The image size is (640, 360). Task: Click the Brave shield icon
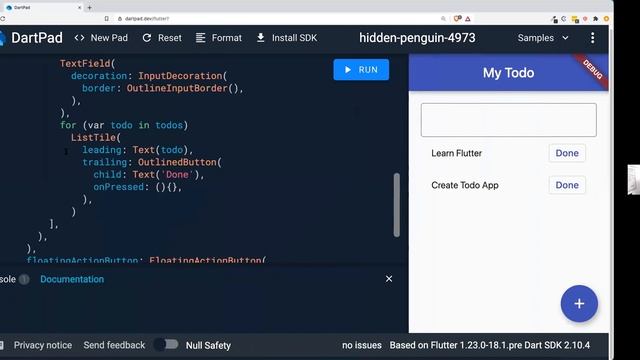tap(457, 18)
